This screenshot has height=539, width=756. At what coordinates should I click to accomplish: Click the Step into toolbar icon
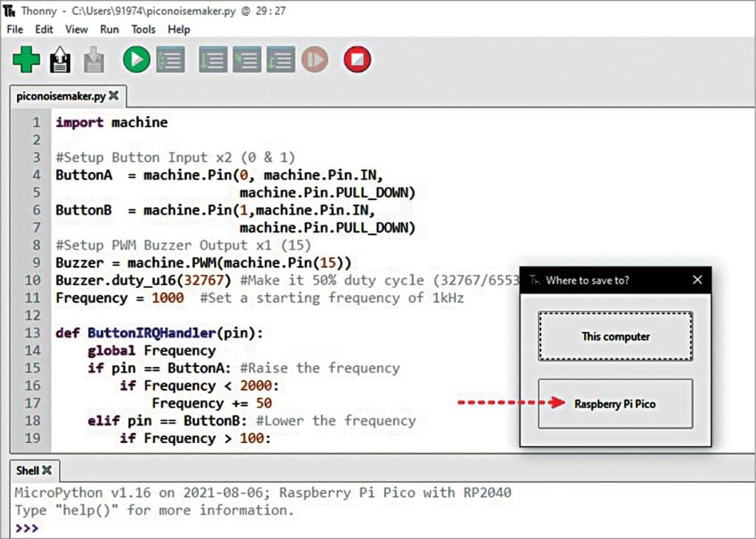[x=247, y=59]
